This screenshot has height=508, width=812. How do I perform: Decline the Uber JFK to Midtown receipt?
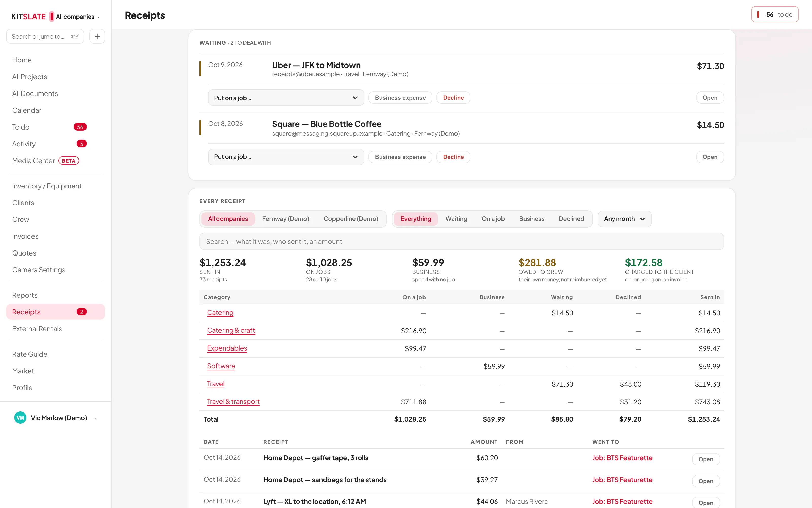tap(453, 98)
